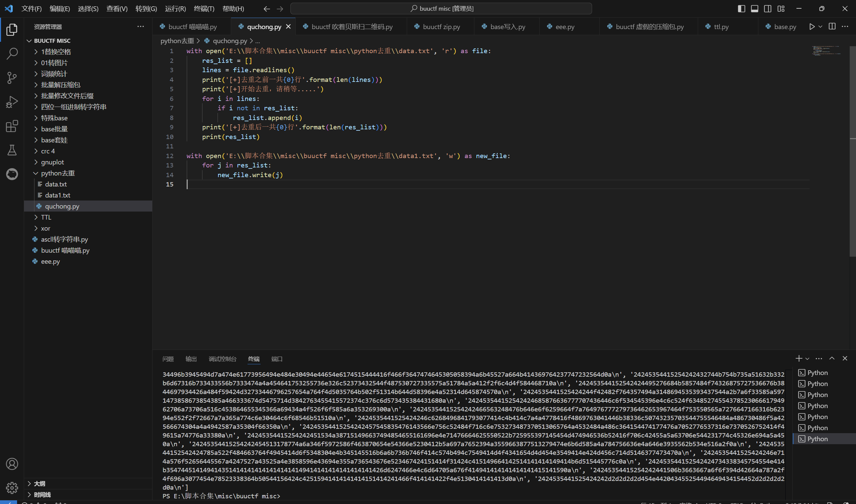Image resolution: width=856 pixels, height=504 pixels.
Task: Place cursor on editor line 15
Action: 498,184
